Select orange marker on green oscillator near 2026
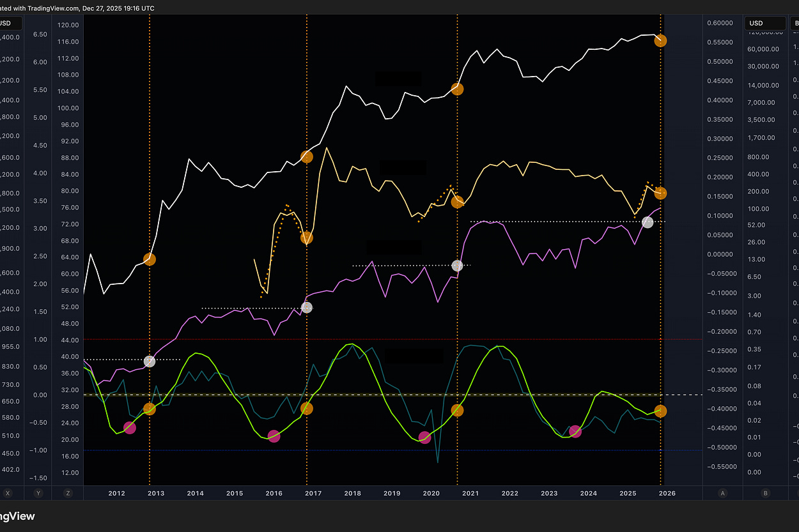This screenshot has width=799, height=532. [660, 411]
